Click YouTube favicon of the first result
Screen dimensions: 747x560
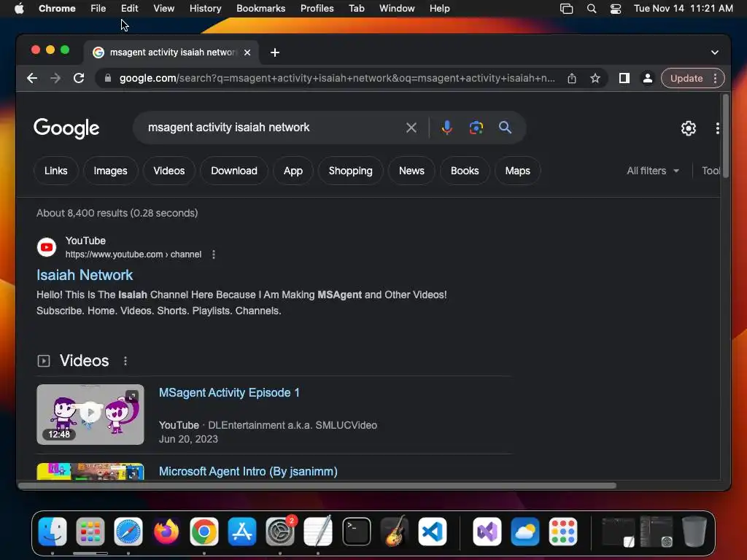(x=47, y=247)
